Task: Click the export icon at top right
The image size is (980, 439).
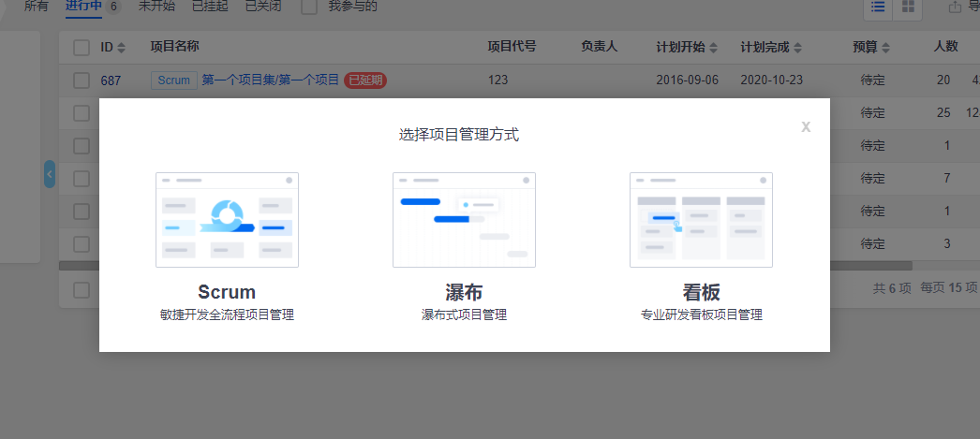Action: [955, 7]
